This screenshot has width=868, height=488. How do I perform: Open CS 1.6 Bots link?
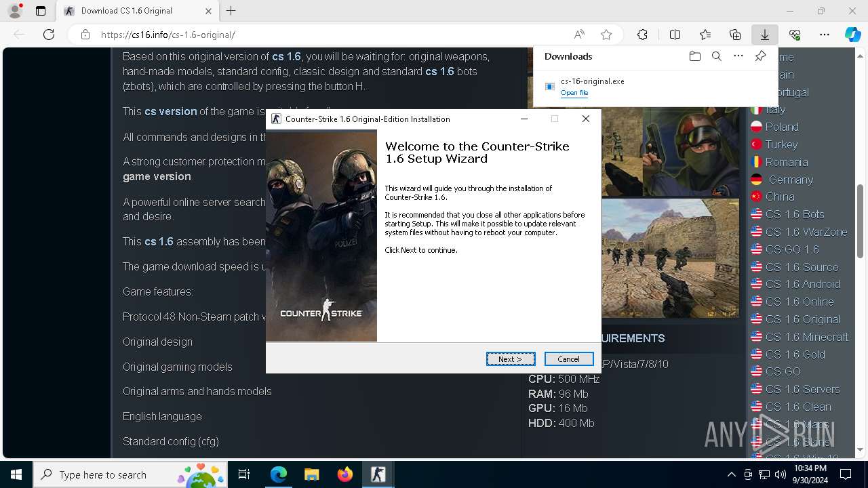(x=795, y=214)
